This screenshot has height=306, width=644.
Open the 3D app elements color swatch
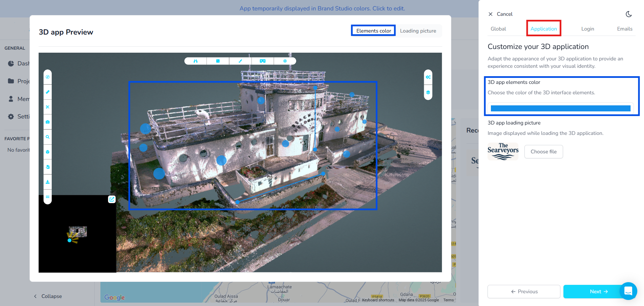coord(560,108)
